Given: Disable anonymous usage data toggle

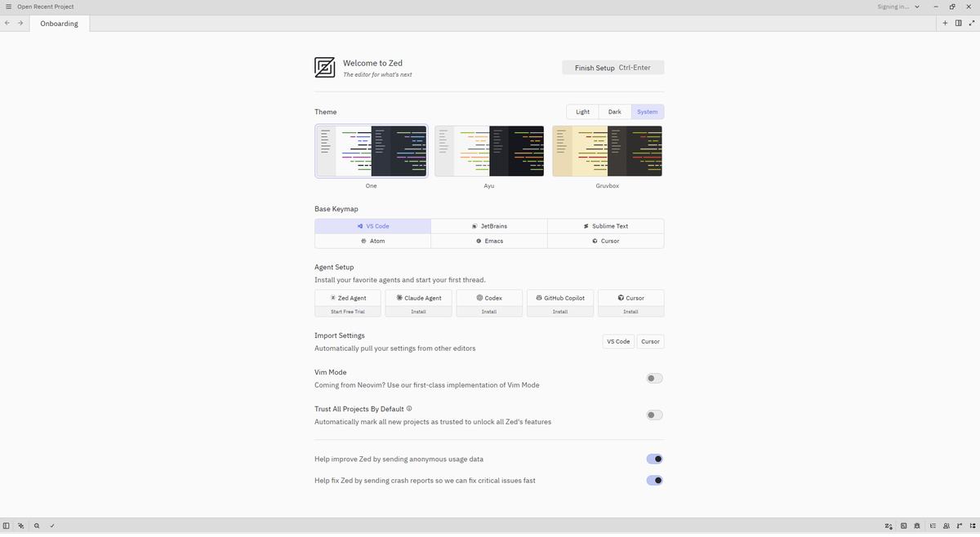Looking at the screenshot, I should pyautogui.click(x=654, y=459).
